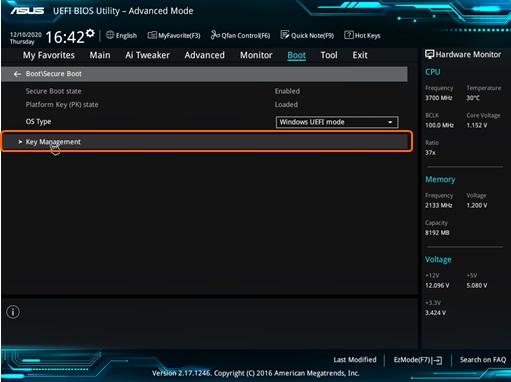This screenshot has width=511, height=382.
Task: Click the Loaded value for Platform Key
Action: [286, 105]
